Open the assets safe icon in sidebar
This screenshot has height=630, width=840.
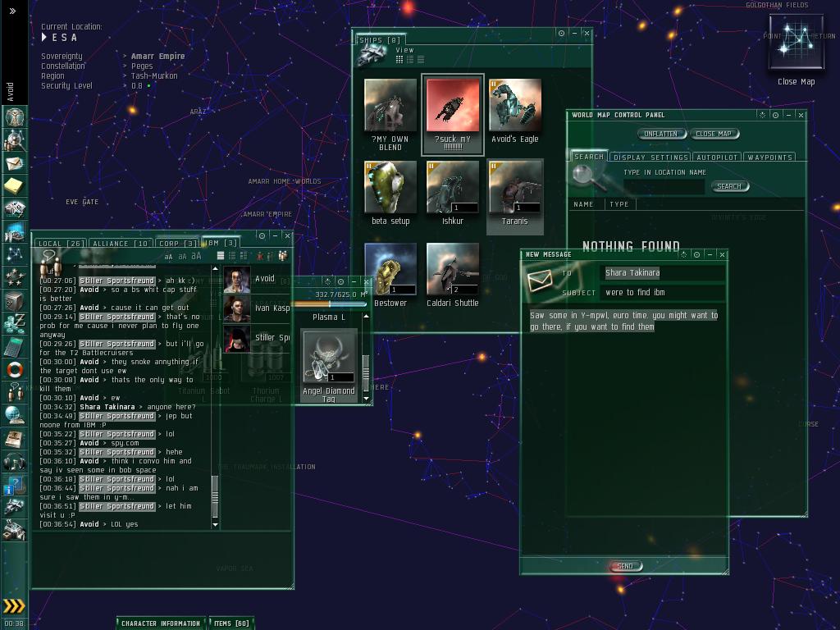tap(14, 300)
